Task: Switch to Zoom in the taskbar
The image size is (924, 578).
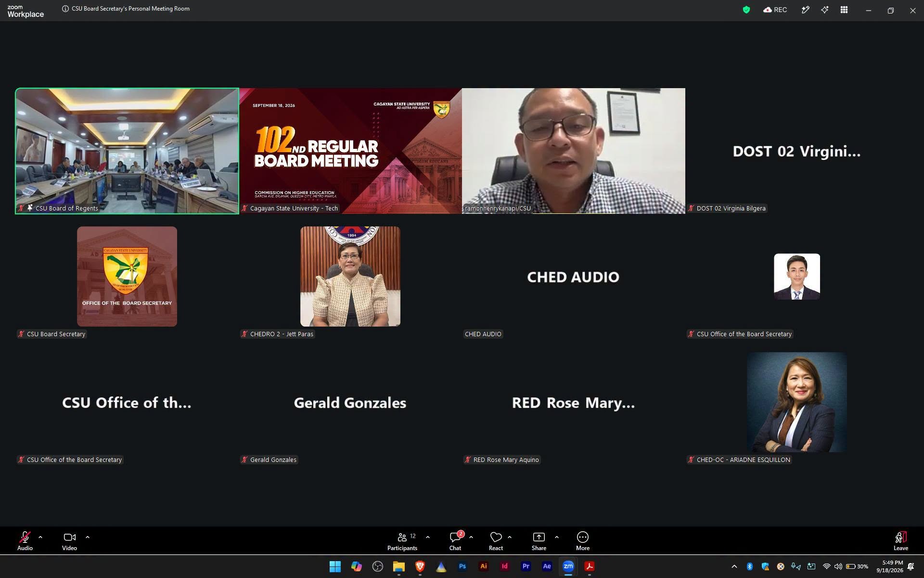Action: coord(568,566)
